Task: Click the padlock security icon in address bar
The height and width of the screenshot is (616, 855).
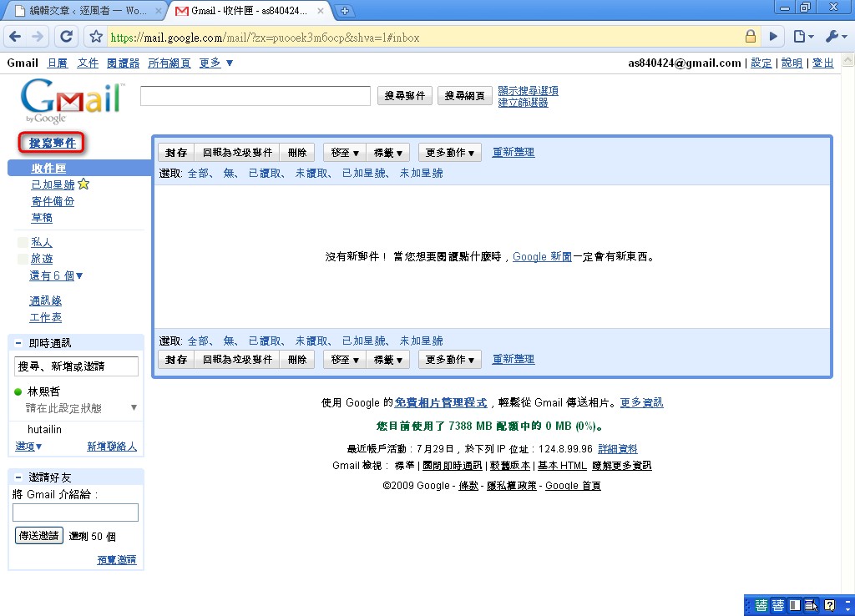Action: pos(751,37)
